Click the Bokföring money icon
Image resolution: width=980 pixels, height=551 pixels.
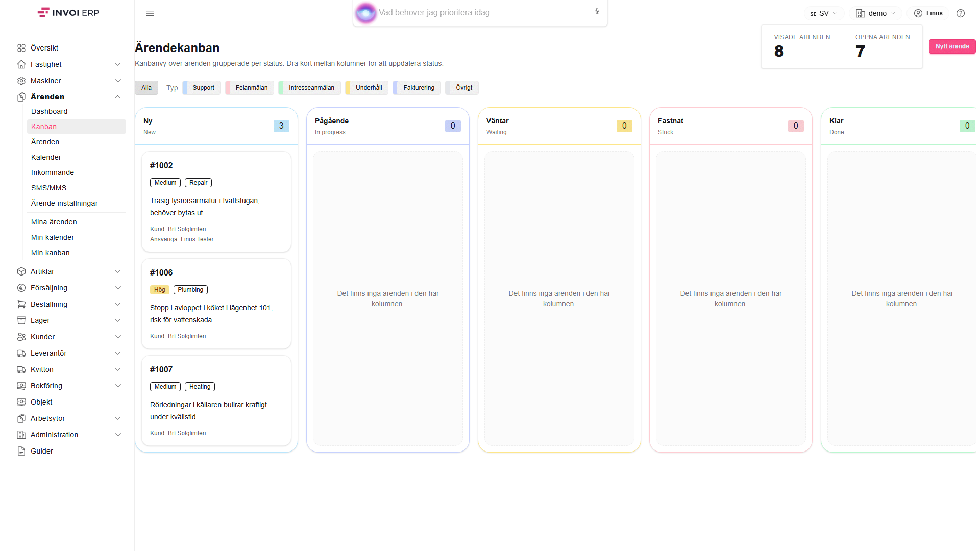(21, 386)
